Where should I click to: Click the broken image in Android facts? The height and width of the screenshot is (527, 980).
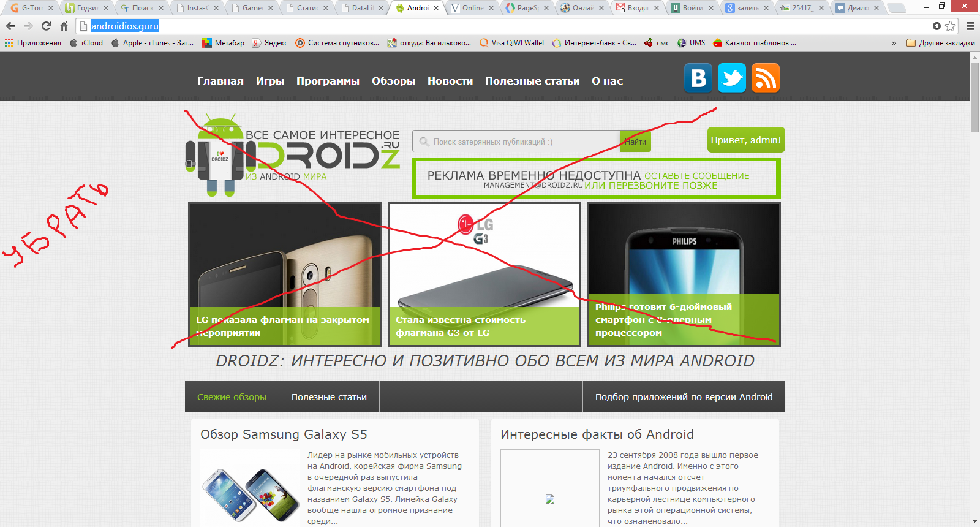(x=550, y=499)
